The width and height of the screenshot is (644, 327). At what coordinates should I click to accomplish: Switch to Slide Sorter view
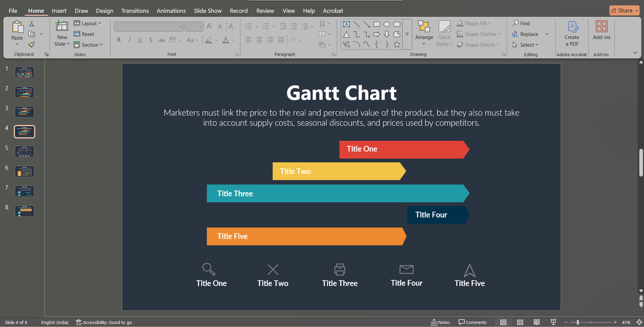520,322
